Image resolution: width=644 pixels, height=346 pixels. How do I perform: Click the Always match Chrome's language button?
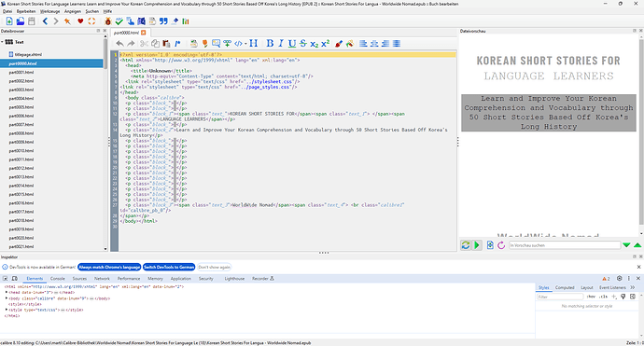coord(109,268)
